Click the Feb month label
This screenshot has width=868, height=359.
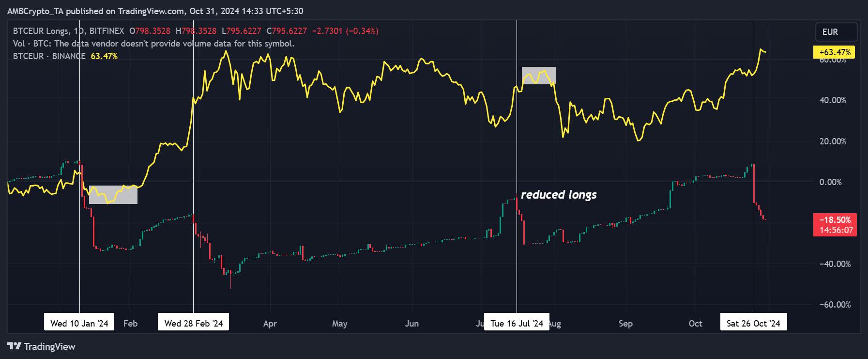(131, 324)
